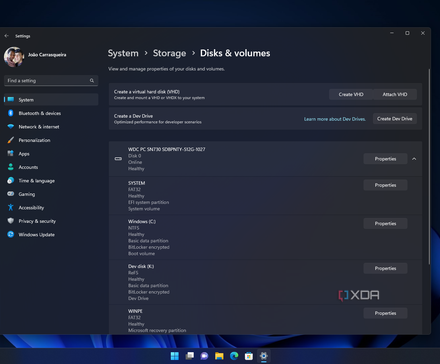
Task: Click Attach VHD button
Action: tap(395, 94)
